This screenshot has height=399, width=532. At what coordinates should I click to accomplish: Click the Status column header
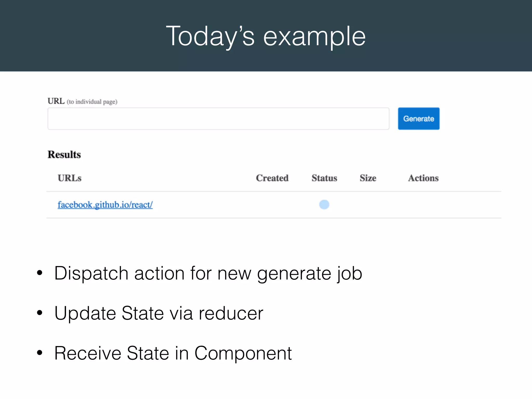(x=324, y=178)
